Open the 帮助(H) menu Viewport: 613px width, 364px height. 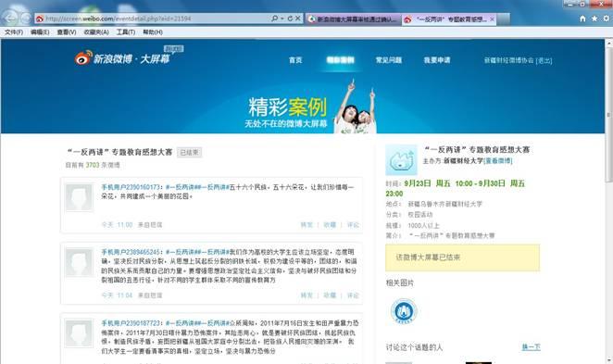pyautogui.click(x=153, y=32)
